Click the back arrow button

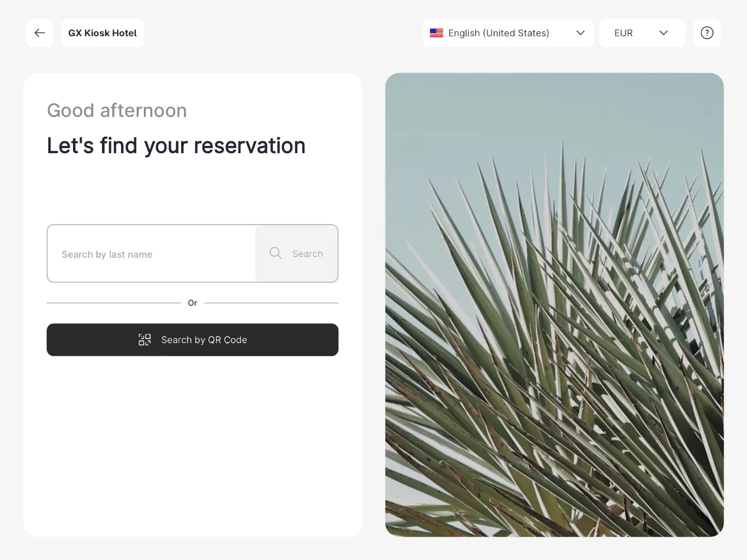(x=40, y=33)
